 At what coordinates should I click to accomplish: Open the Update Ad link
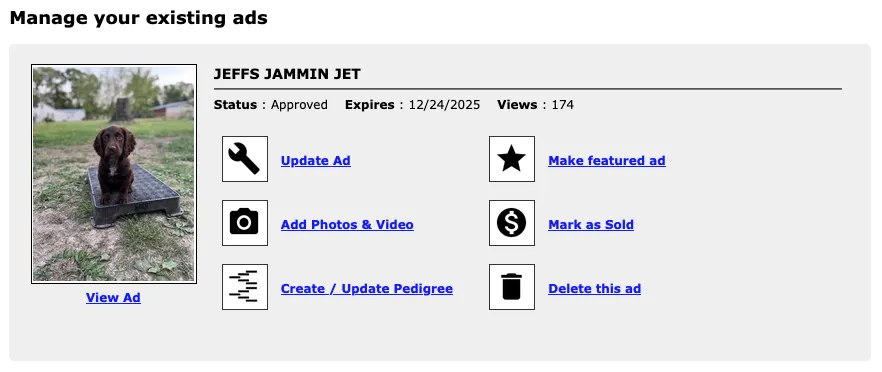pos(316,161)
